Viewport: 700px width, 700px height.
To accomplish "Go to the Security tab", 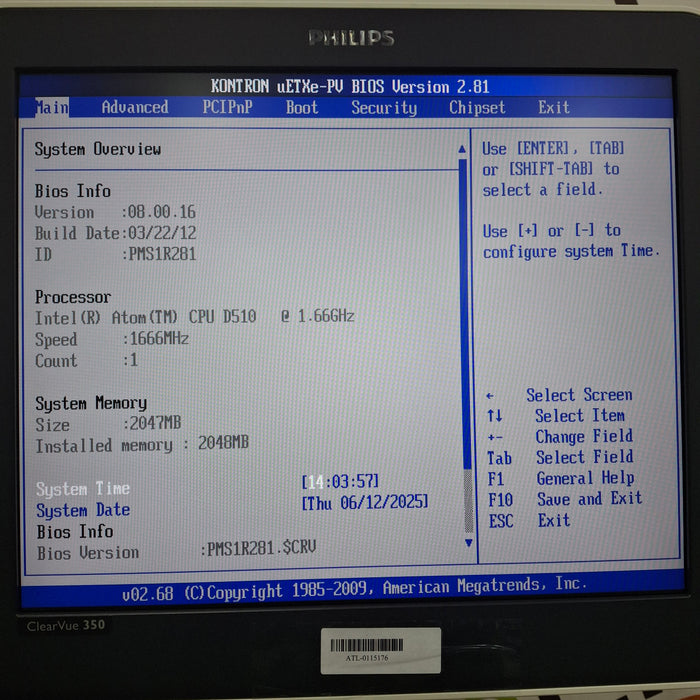I will point(384,108).
